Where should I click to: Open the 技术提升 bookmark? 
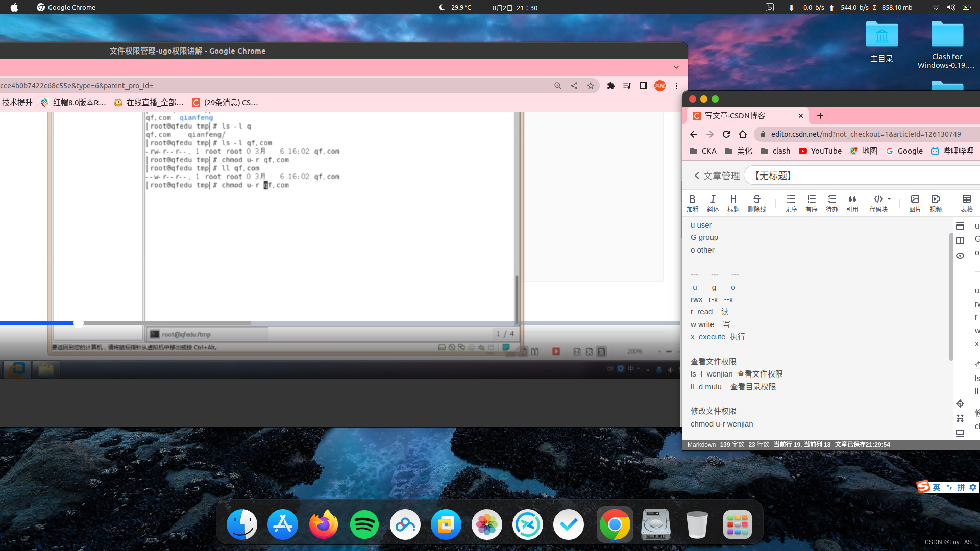coord(17,103)
